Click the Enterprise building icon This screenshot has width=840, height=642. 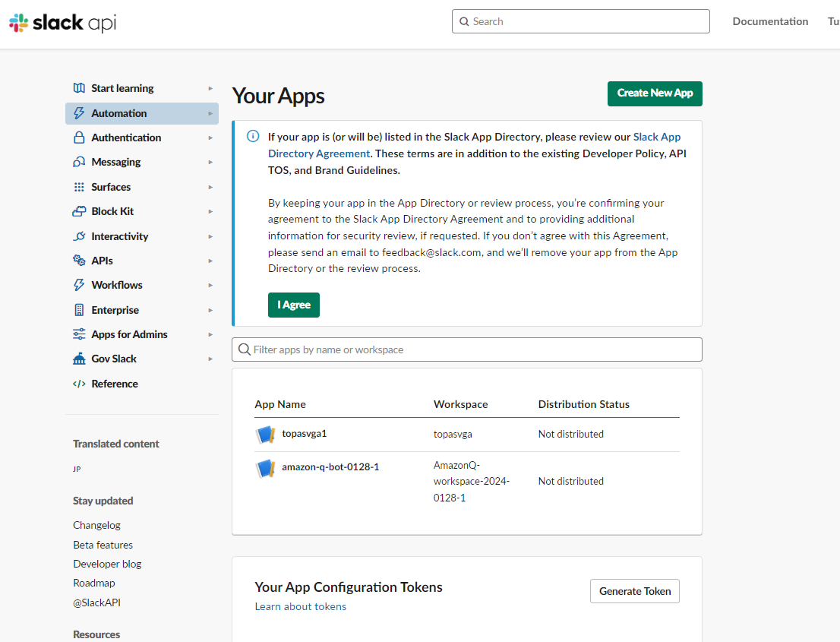pos(79,310)
